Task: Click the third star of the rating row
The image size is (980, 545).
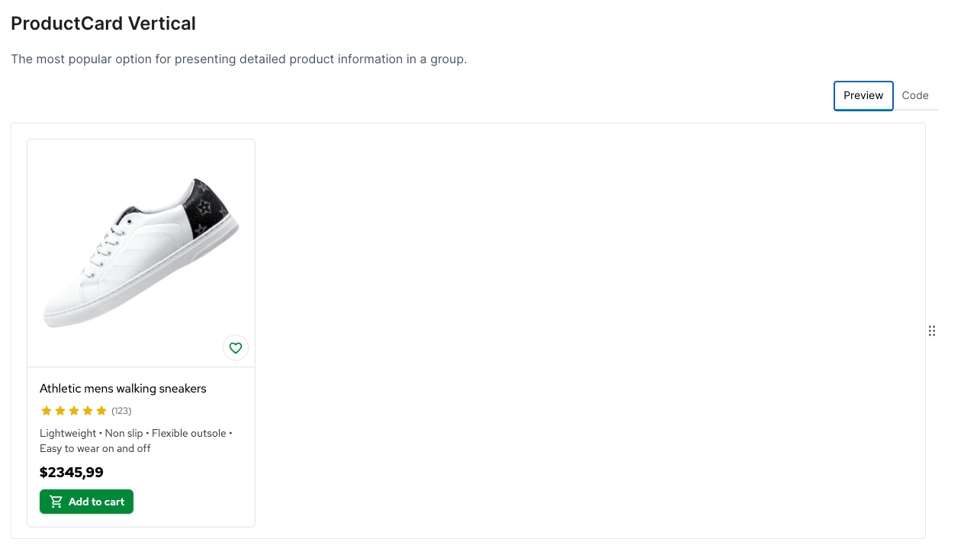Action: pyautogui.click(x=74, y=410)
